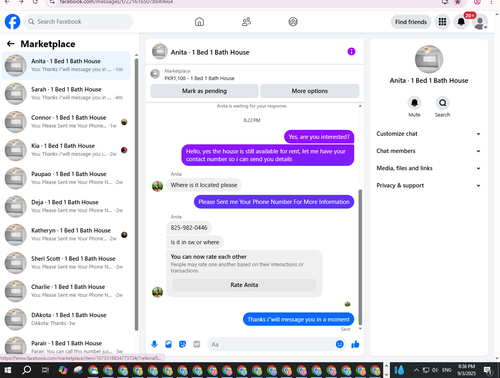The width and height of the screenshot is (500, 378).
Task: Open Task View on the taskbar
Action: click(x=45, y=370)
